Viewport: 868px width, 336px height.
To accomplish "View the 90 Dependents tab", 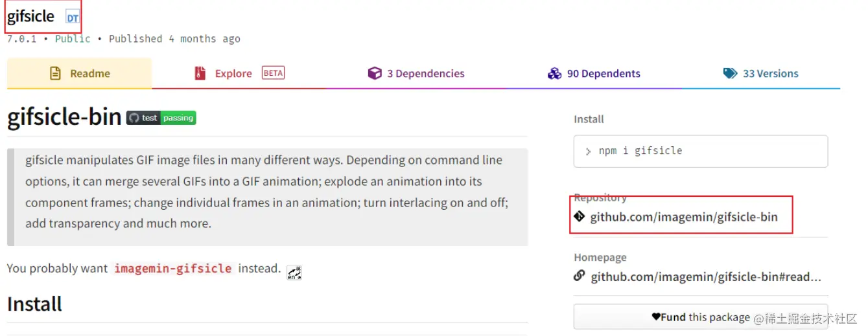I will [594, 73].
